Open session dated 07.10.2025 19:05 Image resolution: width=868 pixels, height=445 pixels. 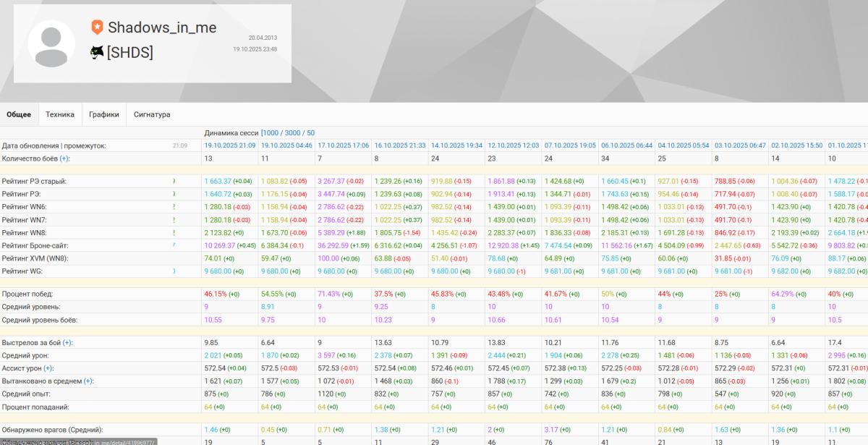point(570,145)
